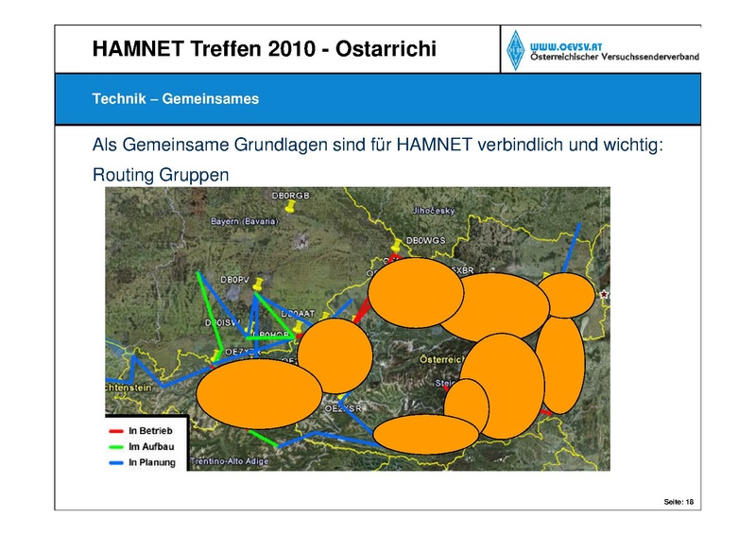This screenshot has height=535, width=756.
Task: Click the yellow pin left of OE7 label
Action: pyautogui.click(x=215, y=356)
